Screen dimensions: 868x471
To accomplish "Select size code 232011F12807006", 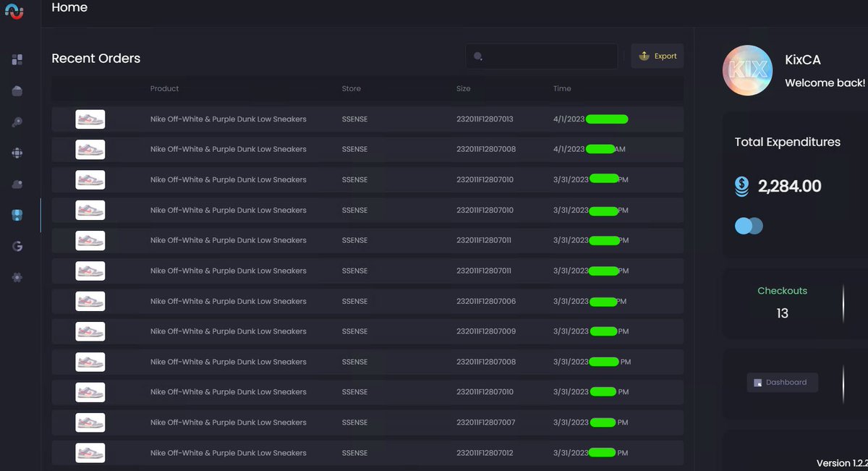I will 486,302.
